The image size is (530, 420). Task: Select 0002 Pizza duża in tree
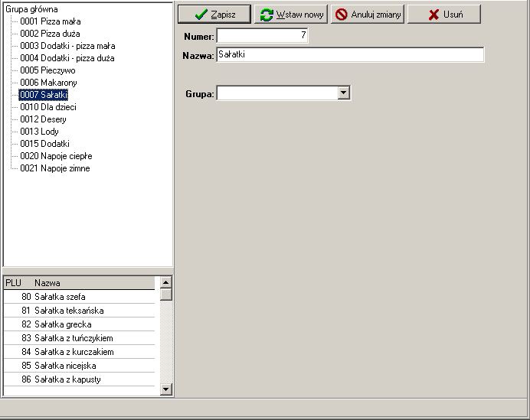(x=50, y=34)
